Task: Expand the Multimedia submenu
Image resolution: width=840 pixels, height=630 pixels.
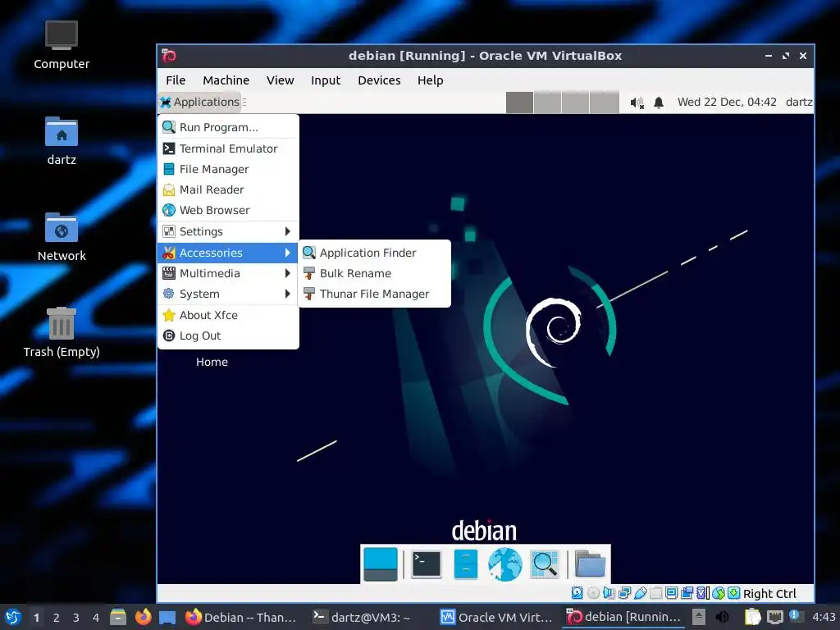Action: click(228, 273)
